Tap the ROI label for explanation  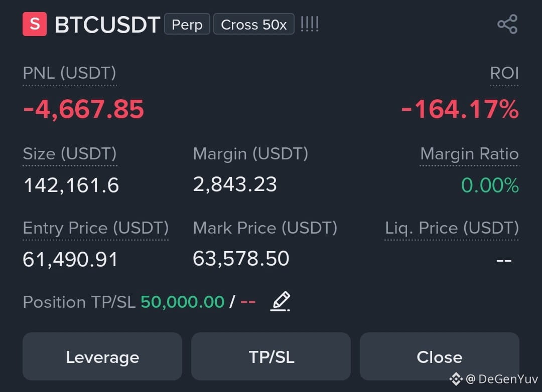(x=504, y=73)
